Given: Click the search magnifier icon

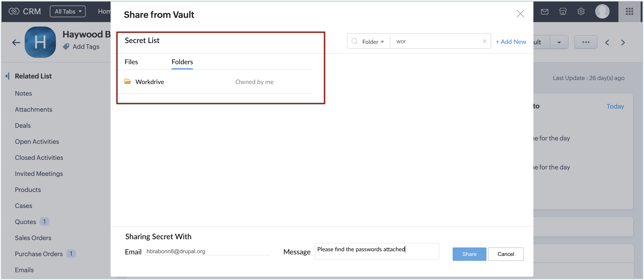Looking at the screenshot, I should tap(354, 41).
